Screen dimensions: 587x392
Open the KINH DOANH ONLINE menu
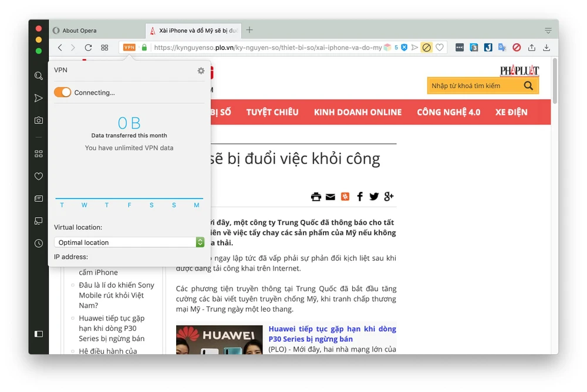click(x=357, y=112)
